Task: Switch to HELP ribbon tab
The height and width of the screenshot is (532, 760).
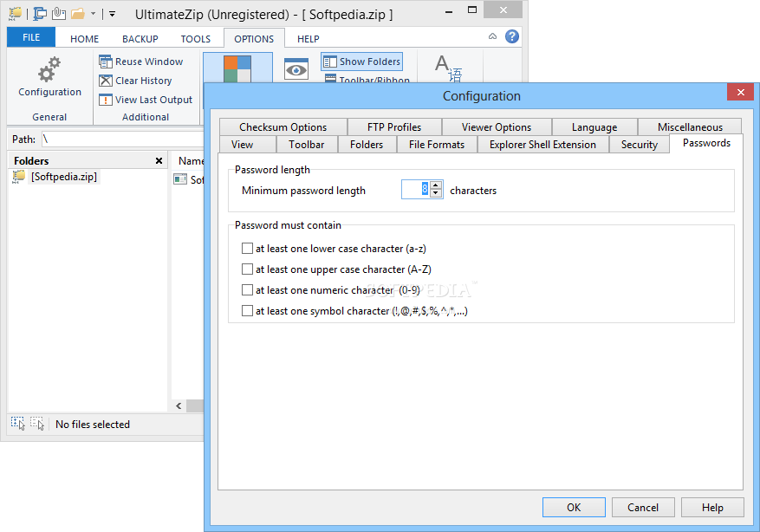Action: (x=309, y=39)
